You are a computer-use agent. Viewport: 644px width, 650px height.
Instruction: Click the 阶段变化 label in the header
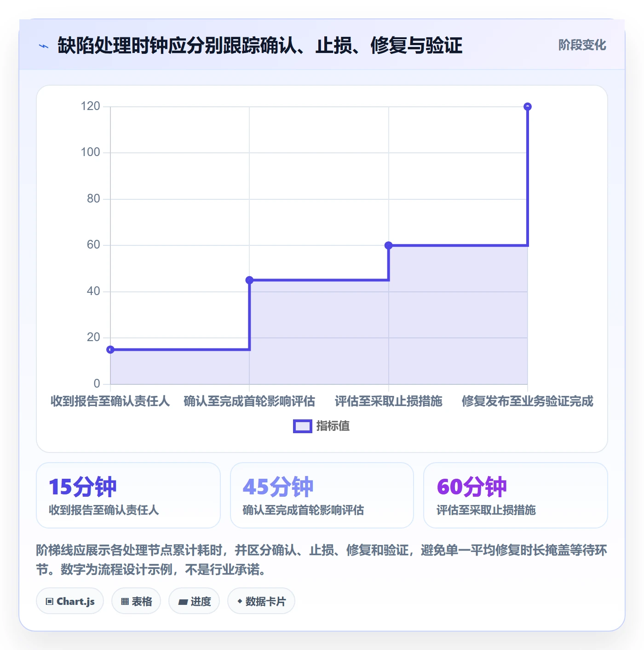coord(582,45)
